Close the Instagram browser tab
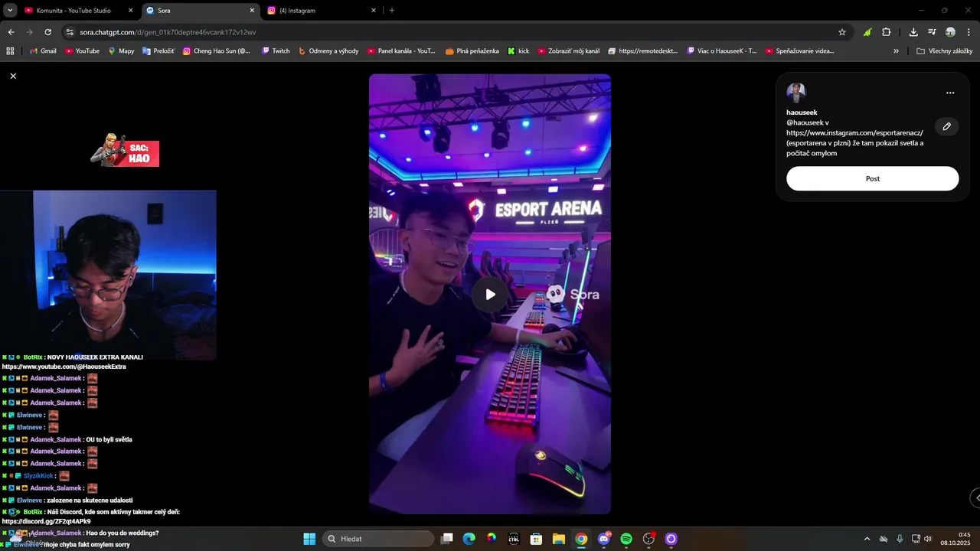This screenshot has height=551, width=980. (x=374, y=11)
